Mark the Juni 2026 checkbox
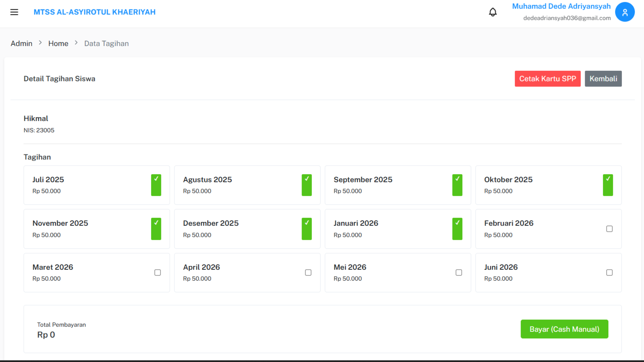644x362 pixels. [x=610, y=273]
